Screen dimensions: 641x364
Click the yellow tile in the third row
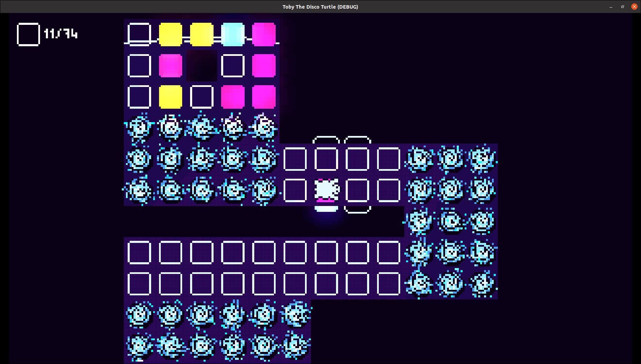point(170,97)
